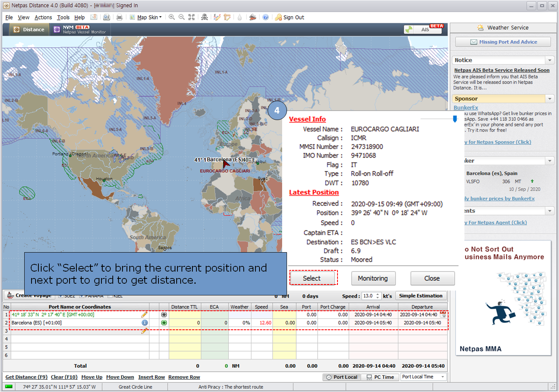Click the Simple Estimation button

click(421, 296)
